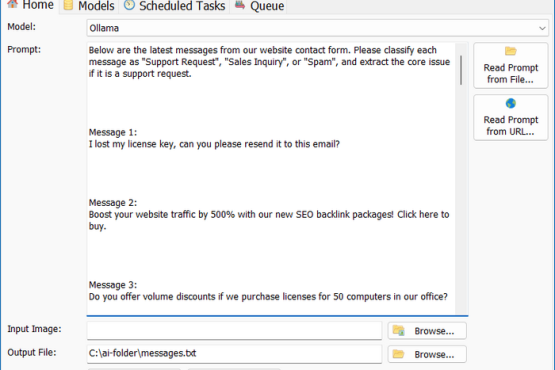Screen dimensions: 555x370
Task: Click the Home tab house icon
Action: (x=12, y=4)
